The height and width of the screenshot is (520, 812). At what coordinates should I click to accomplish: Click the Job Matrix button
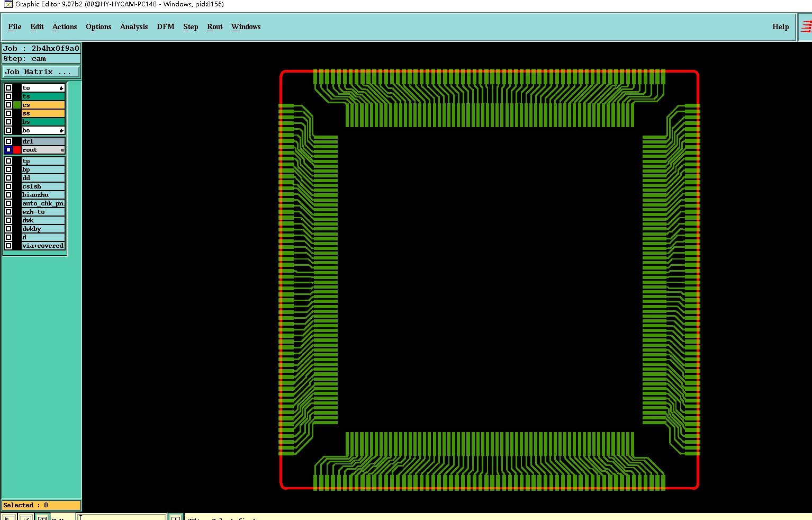tap(42, 71)
